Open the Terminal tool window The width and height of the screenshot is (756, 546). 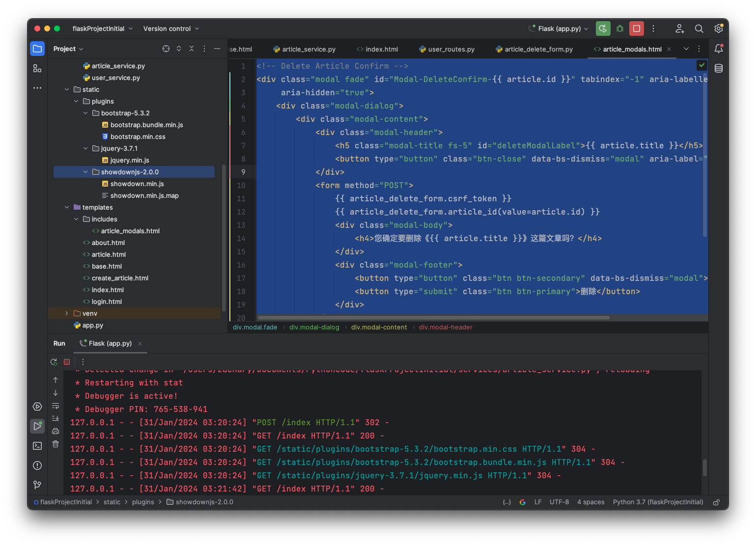click(37, 446)
